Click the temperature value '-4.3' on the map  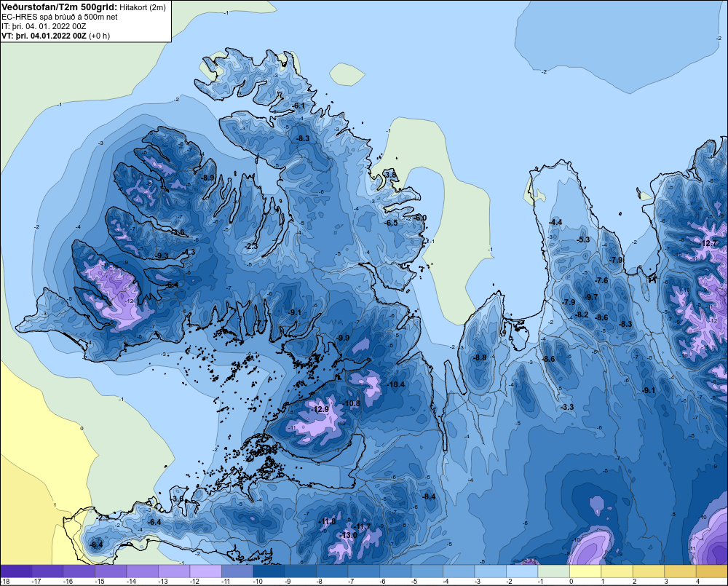189,252
